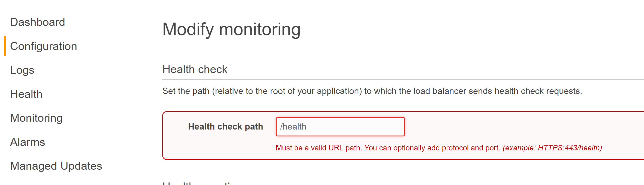
Task: View Alarms from the sidebar
Action: tap(28, 142)
